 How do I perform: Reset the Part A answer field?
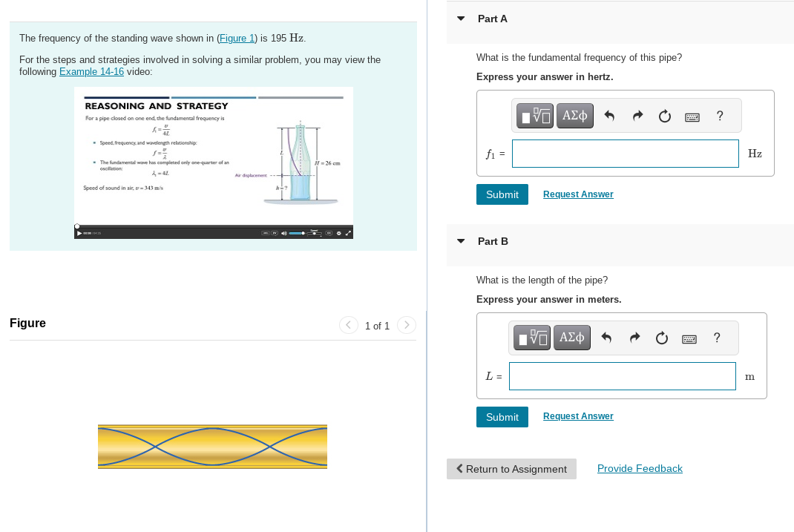coord(664,116)
